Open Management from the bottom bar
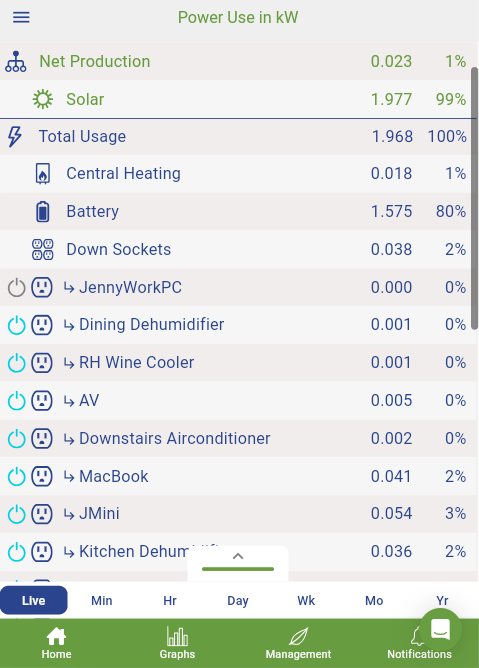The width and height of the screenshot is (479, 668). tap(298, 643)
